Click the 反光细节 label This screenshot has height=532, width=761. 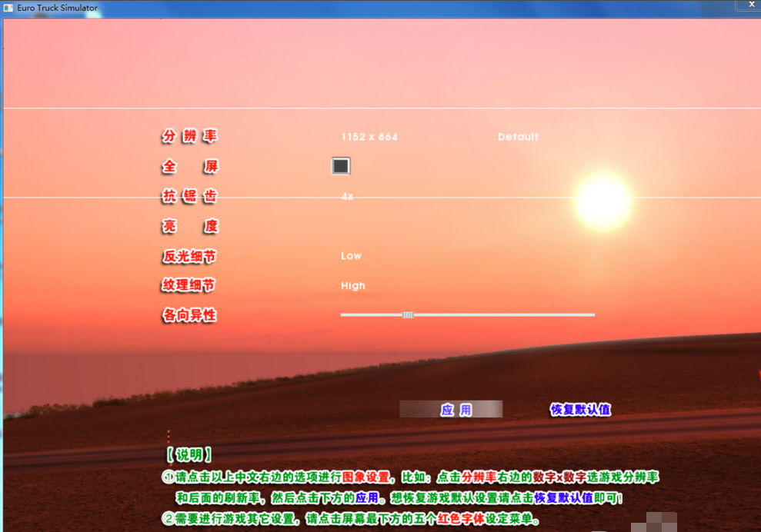click(189, 256)
